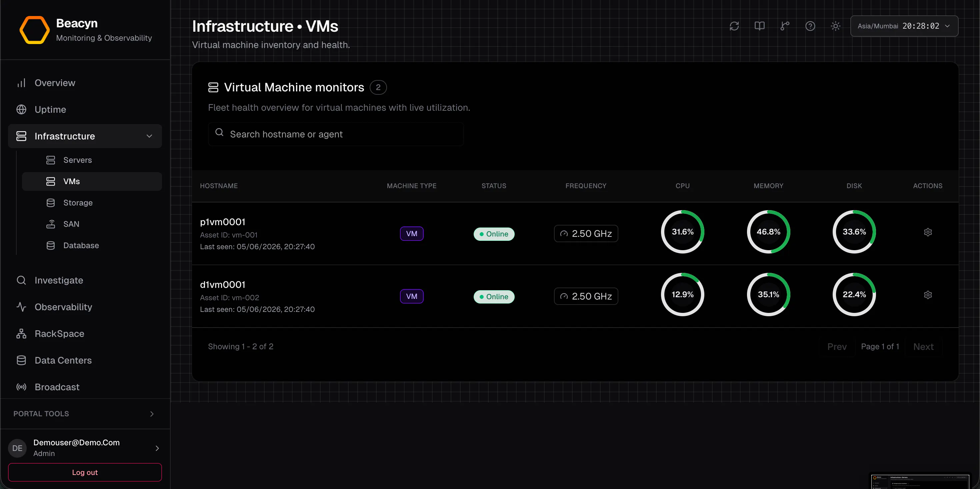980x489 pixels.
Task: Click the monitors count badge 2
Action: click(378, 87)
